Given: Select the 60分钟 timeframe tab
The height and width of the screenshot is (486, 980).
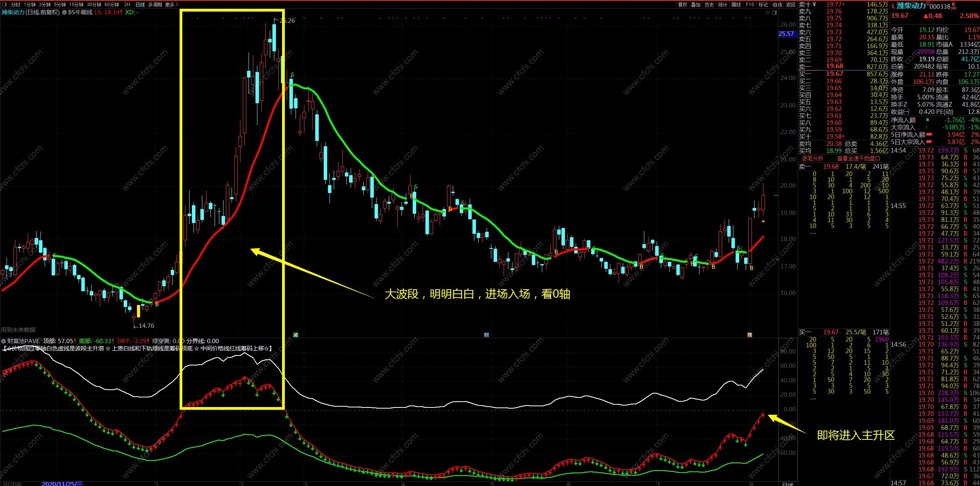Looking at the screenshot, I should click(112, 5).
